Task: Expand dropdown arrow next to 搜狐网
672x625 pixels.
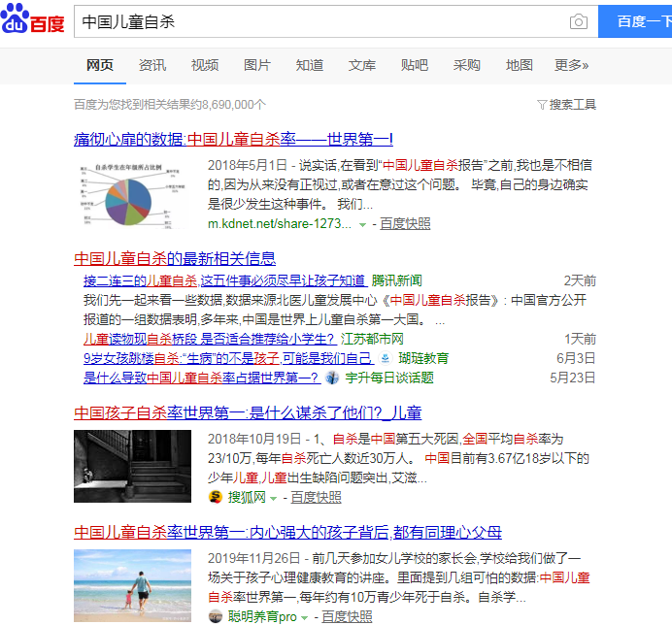Action: pos(274,498)
